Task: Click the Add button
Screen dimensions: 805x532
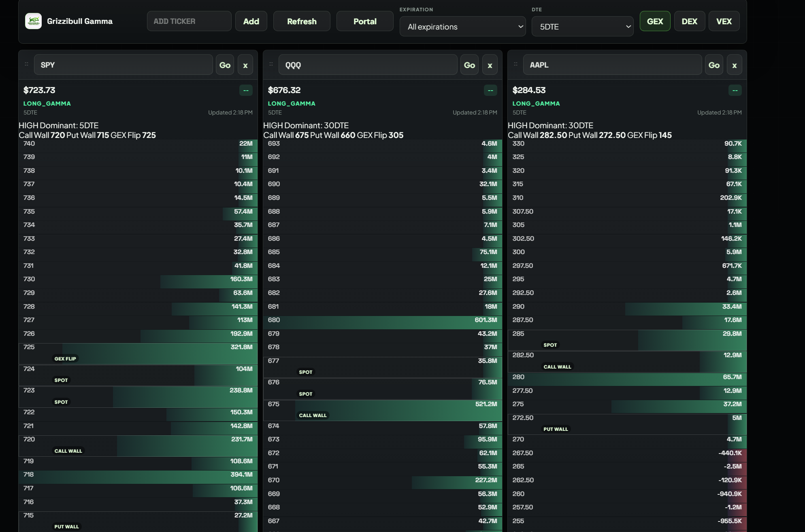Action: tap(251, 21)
